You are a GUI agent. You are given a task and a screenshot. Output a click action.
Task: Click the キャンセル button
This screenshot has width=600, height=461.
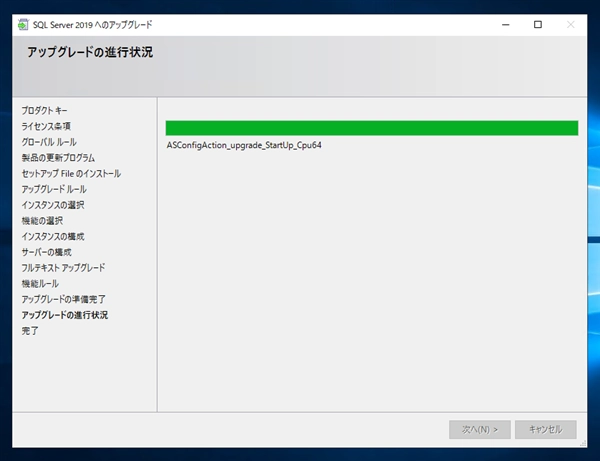545,429
